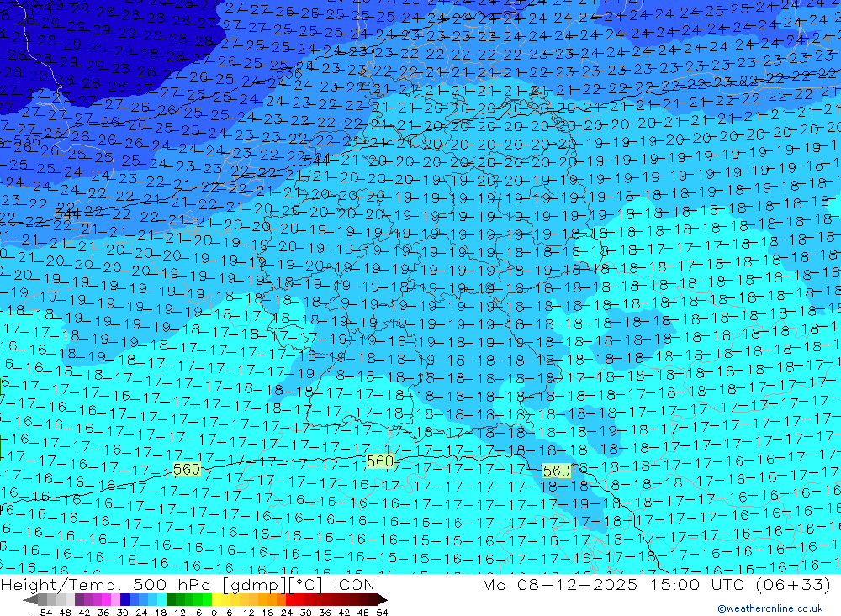
Task: Click the rightmost 560 contour label
Action: (556, 471)
